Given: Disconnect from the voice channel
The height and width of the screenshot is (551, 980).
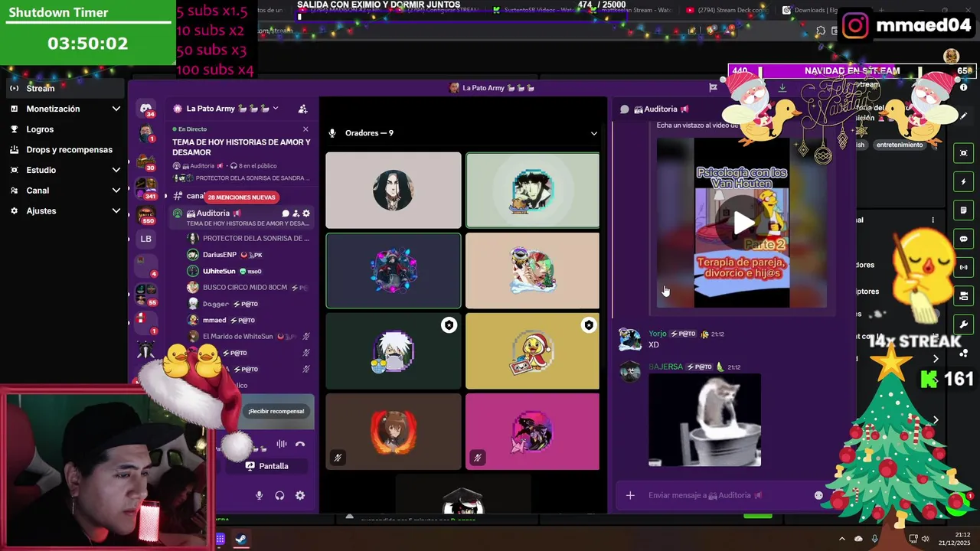Looking at the screenshot, I should (300, 444).
